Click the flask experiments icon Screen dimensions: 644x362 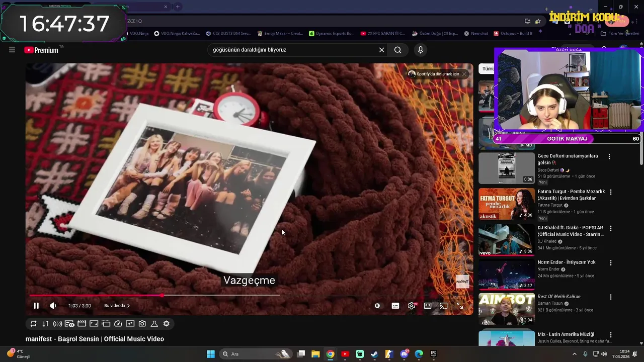coord(154,324)
